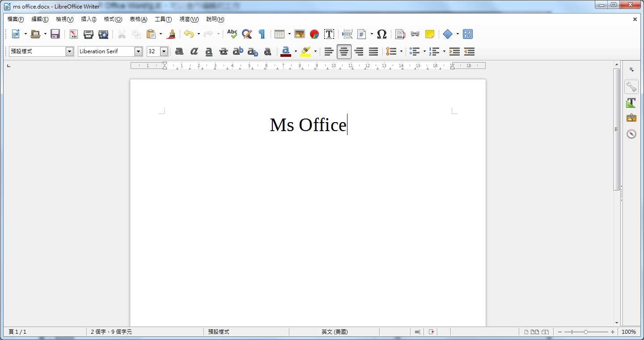Click the Save document icon
The width and height of the screenshot is (644, 340).
click(x=55, y=34)
